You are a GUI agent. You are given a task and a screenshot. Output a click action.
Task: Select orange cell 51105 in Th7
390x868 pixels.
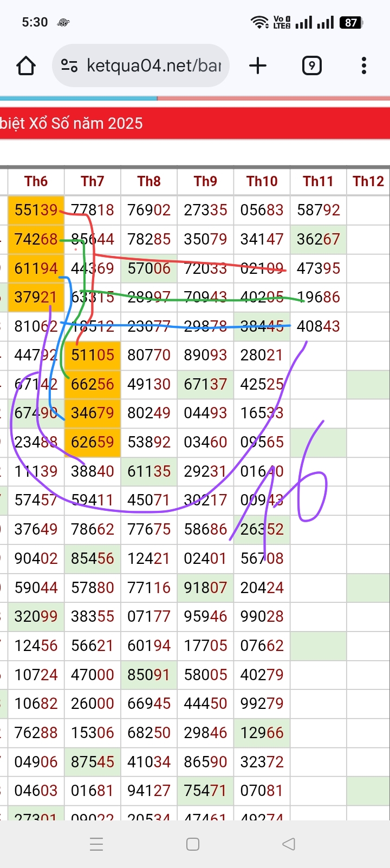click(93, 356)
